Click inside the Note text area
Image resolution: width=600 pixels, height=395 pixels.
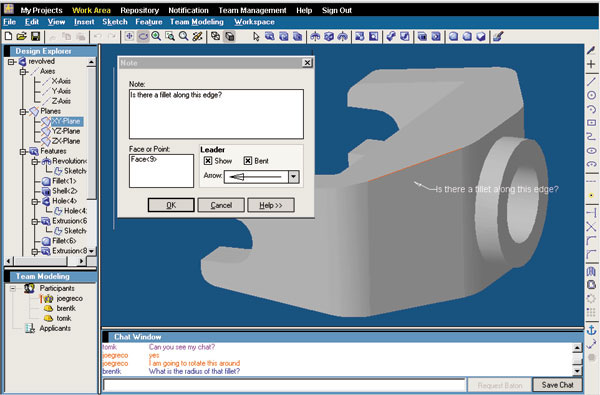(x=216, y=114)
